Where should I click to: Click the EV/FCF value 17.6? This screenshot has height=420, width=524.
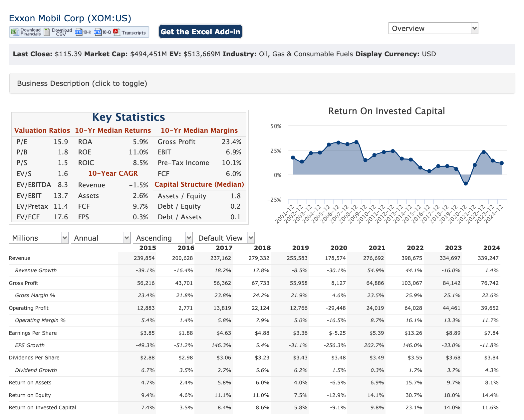click(61, 217)
